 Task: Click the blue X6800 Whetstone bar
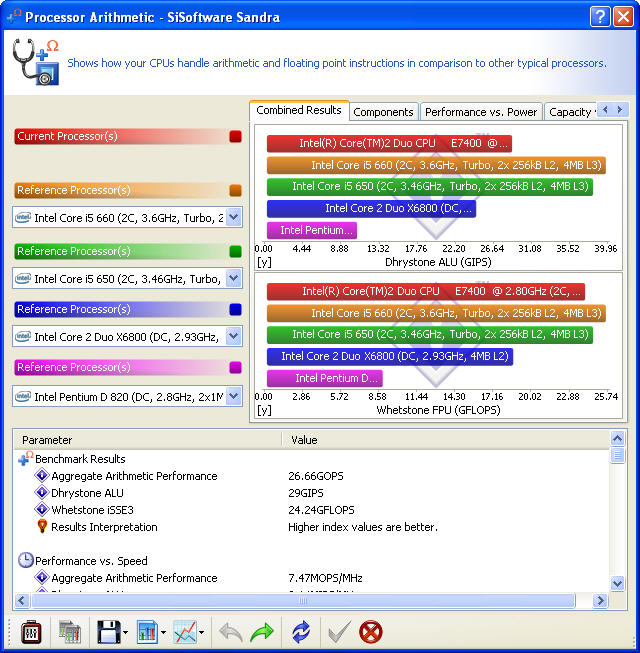coord(390,356)
